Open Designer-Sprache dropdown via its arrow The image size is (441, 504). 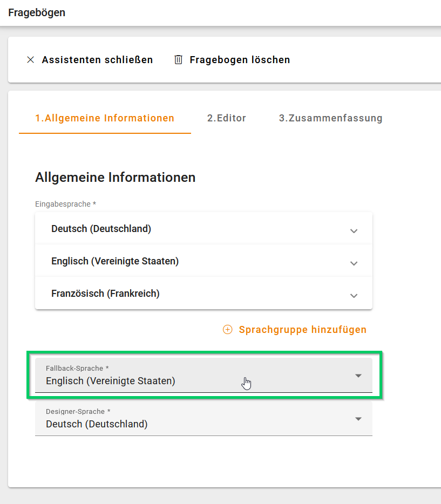[358, 419]
